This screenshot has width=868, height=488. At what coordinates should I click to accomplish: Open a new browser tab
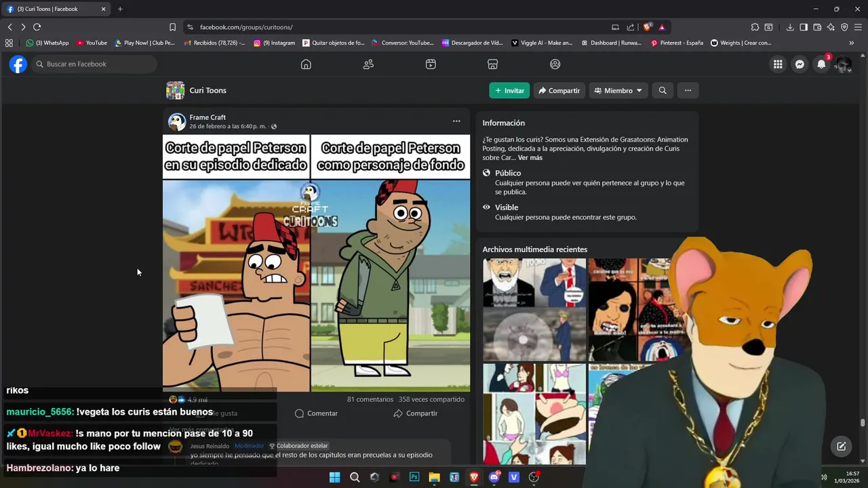click(120, 9)
